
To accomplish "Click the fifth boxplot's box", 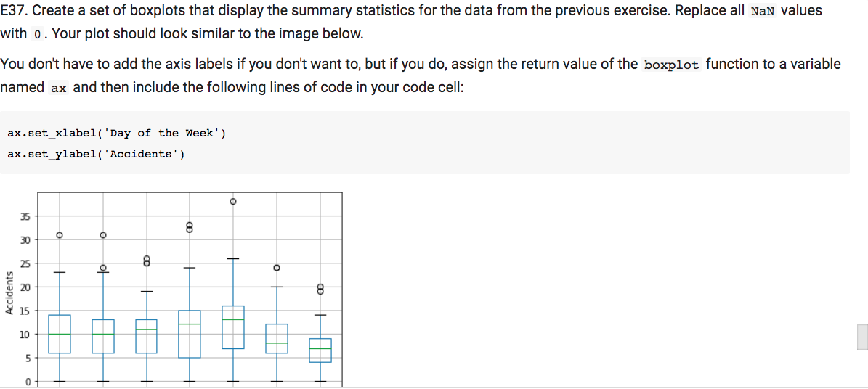I will (x=233, y=327).
